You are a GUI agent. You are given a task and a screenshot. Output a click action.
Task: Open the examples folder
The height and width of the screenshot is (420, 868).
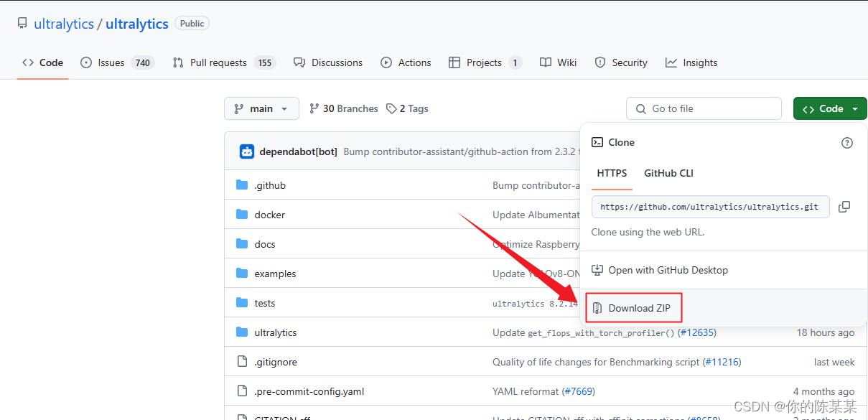275,274
